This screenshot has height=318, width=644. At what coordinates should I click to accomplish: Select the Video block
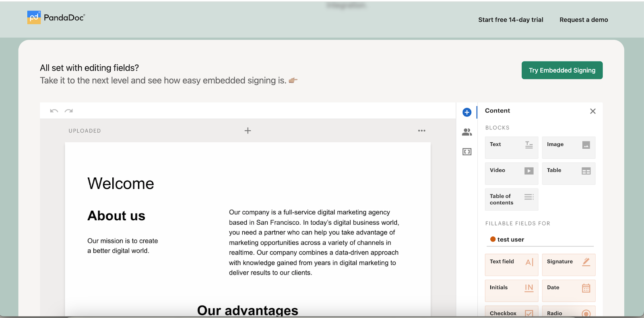512,174
